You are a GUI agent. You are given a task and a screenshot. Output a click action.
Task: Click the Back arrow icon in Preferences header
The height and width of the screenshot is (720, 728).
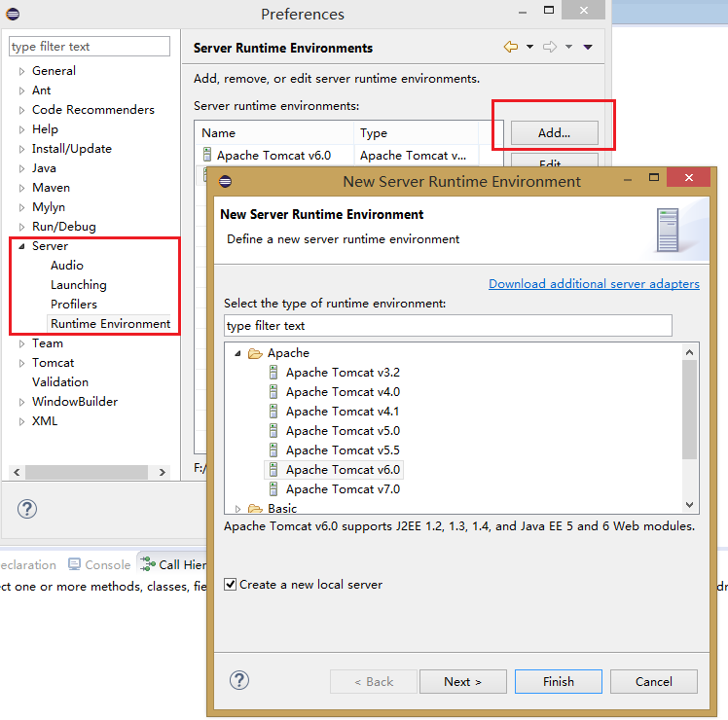coord(511,47)
